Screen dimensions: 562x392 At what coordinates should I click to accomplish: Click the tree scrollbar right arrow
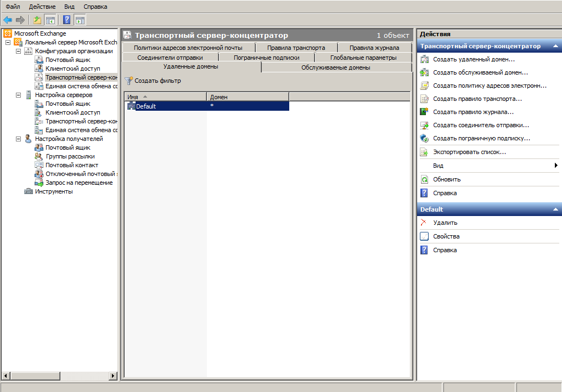tap(113, 376)
